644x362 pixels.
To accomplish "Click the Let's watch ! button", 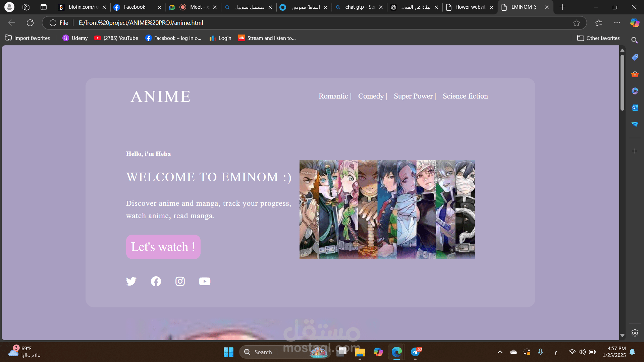I will coord(163,247).
